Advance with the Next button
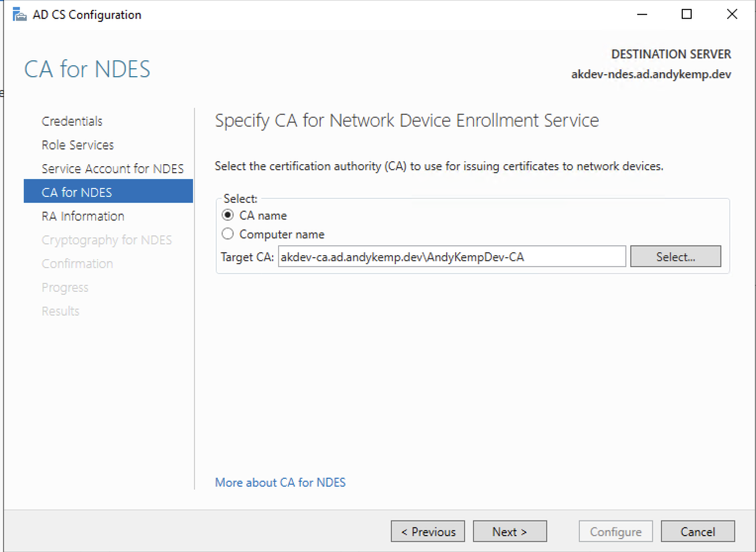The width and height of the screenshot is (756, 552). (x=510, y=531)
